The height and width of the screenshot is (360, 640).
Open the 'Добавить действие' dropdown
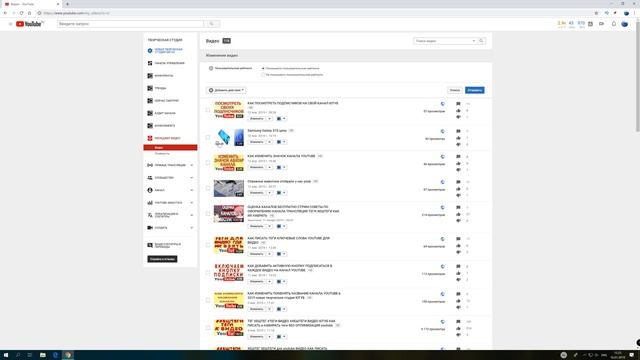(226, 90)
